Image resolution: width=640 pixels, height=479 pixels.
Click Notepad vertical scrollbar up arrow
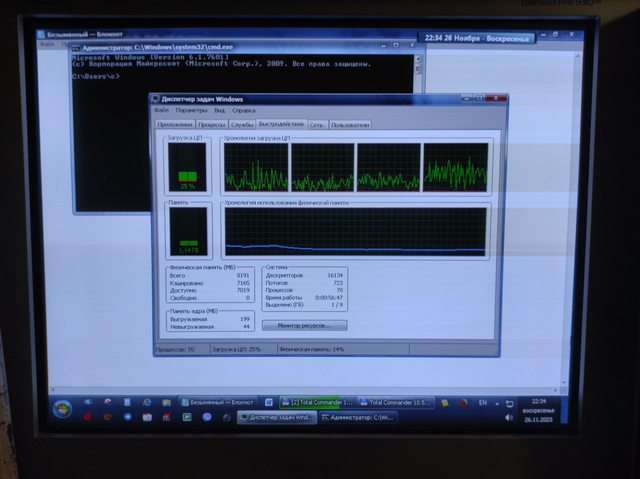(578, 56)
